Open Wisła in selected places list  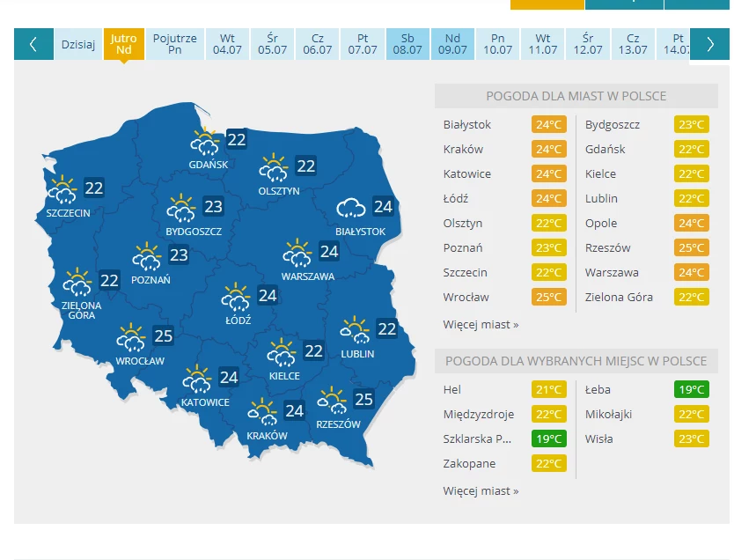pos(598,438)
